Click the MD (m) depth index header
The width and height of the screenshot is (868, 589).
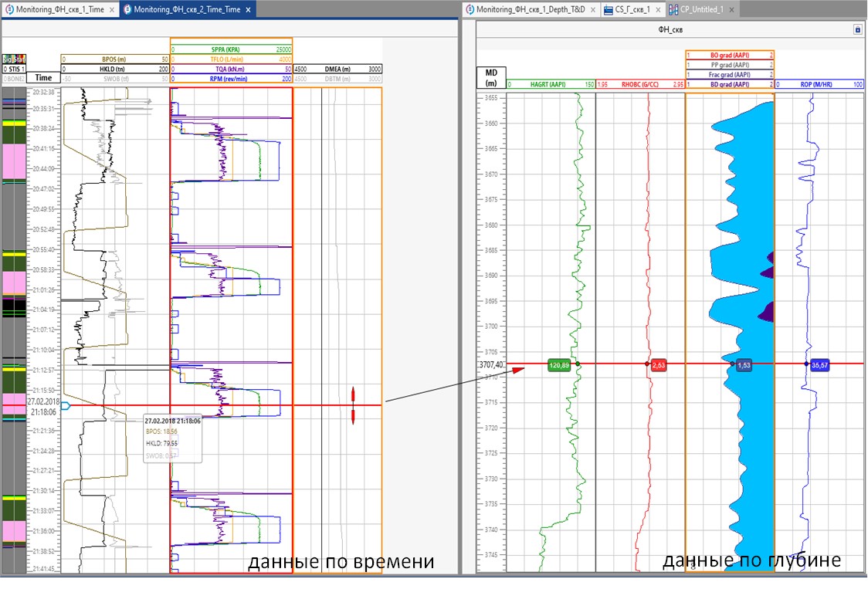(491, 77)
